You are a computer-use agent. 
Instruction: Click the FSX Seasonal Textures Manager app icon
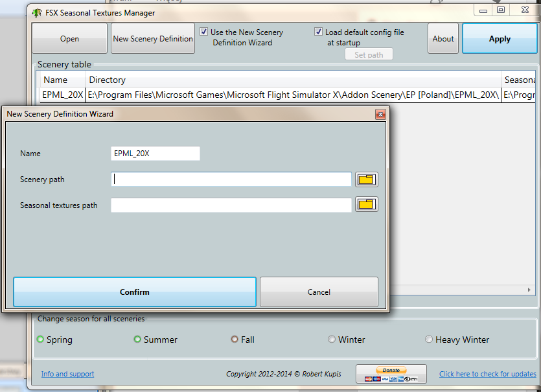point(37,13)
